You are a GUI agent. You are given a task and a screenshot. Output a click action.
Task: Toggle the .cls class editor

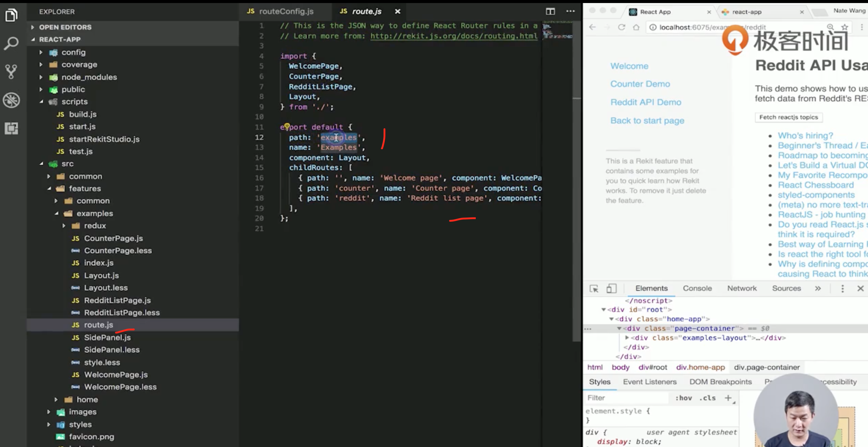[x=707, y=398]
